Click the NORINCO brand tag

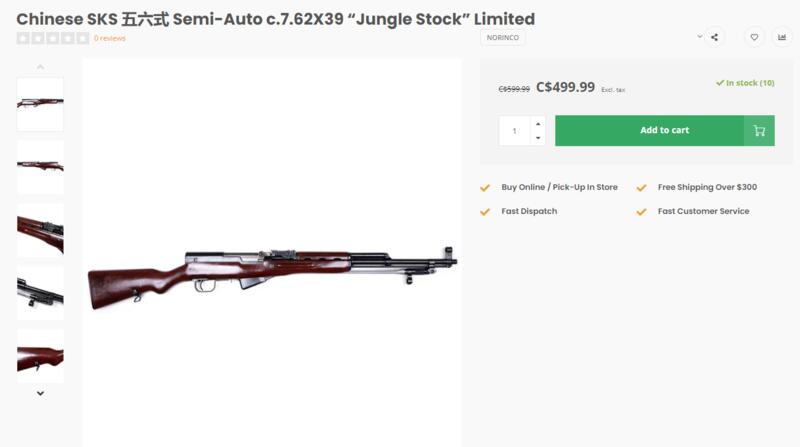[x=503, y=38]
